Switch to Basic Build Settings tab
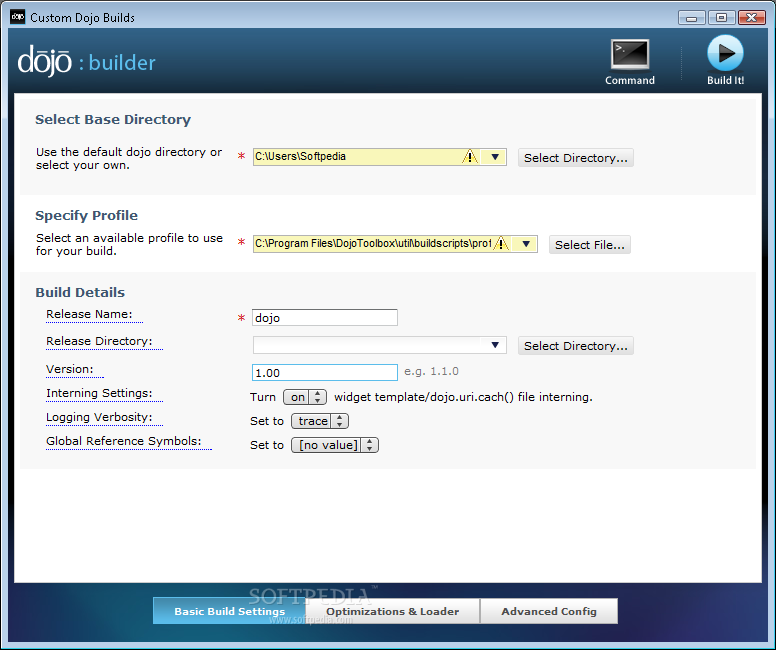Screen dimensions: 776x650 point(230,611)
